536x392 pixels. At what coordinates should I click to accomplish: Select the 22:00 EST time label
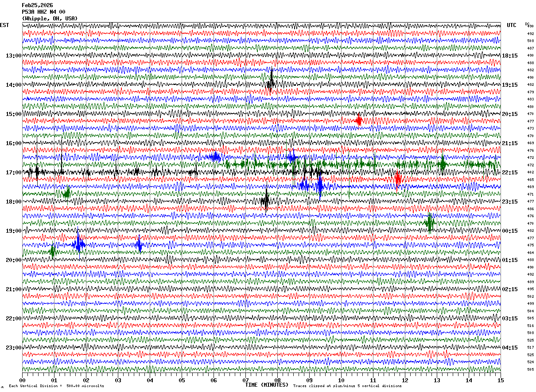tap(14, 318)
